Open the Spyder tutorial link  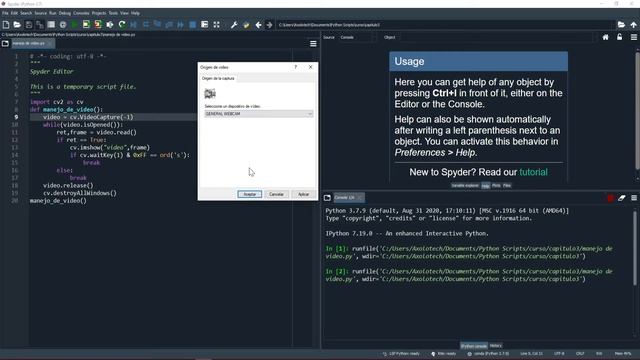coord(533,172)
